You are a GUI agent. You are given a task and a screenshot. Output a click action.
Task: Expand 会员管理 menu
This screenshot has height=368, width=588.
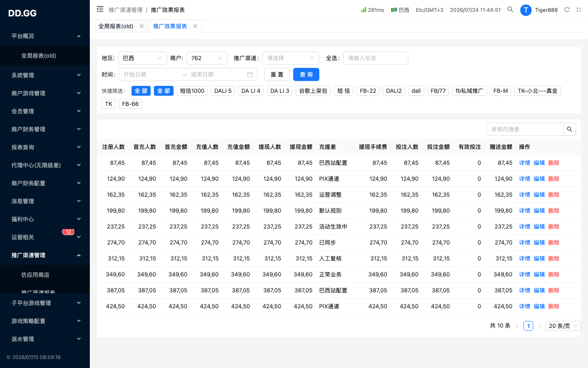[x=45, y=111]
